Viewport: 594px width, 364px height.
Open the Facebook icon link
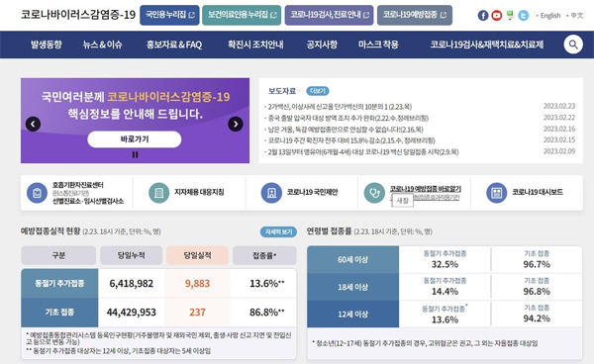point(483,16)
